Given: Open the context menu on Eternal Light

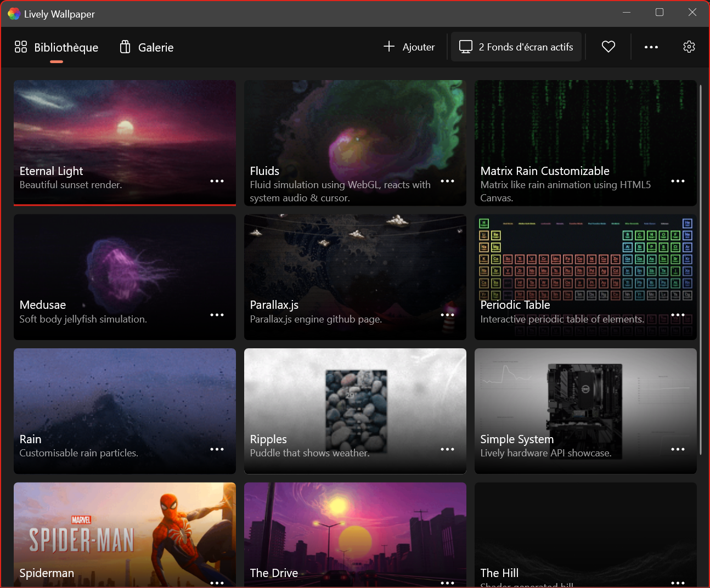Looking at the screenshot, I should [x=217, y=180].
